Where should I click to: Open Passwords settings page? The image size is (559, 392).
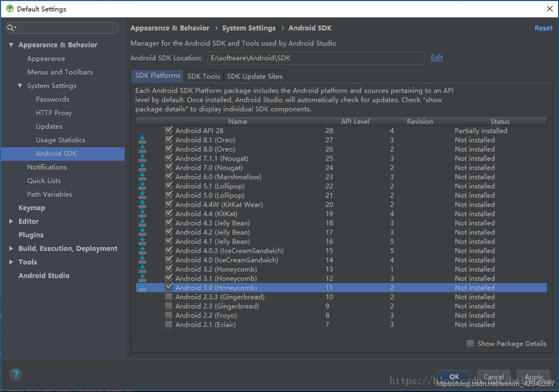(x=53, y=99)
